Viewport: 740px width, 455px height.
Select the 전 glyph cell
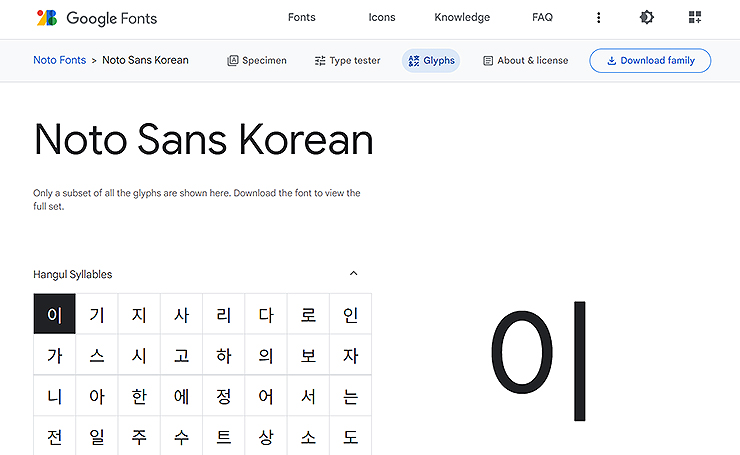[54, 436]
